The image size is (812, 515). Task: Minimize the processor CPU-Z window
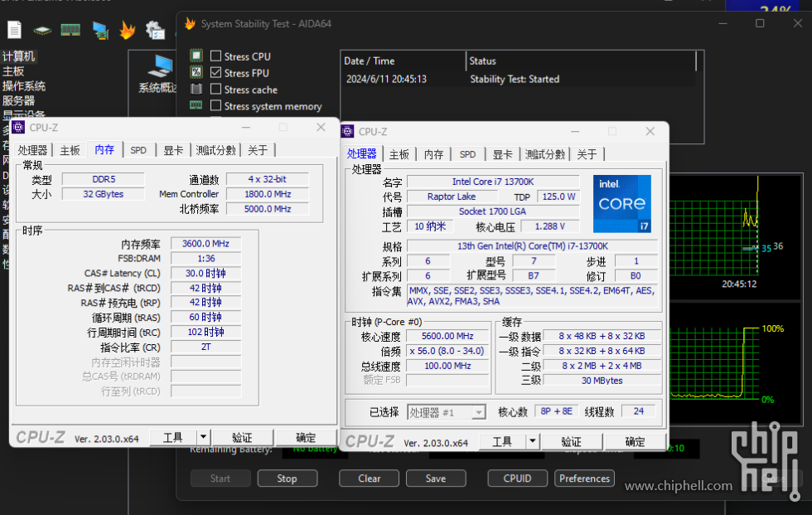[575, 132]
